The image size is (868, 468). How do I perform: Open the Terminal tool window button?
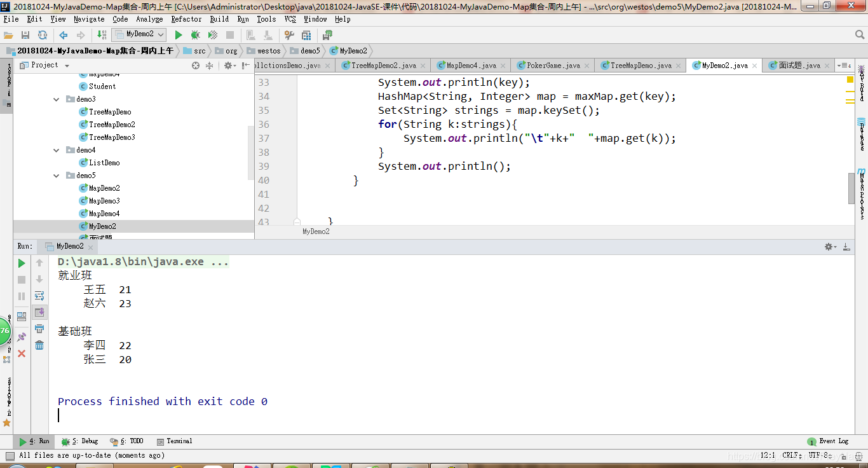tap(173, 441)
